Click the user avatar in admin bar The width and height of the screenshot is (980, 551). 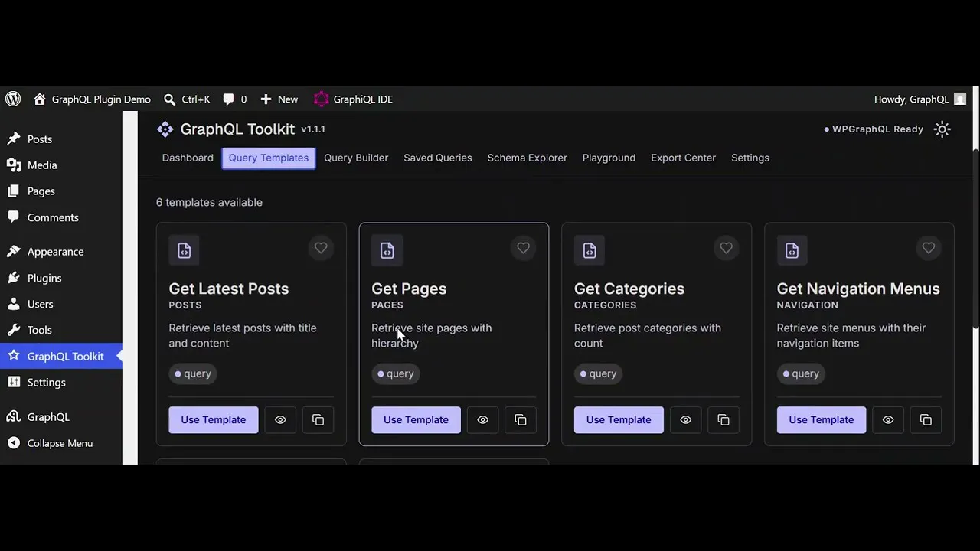point(959,99)
